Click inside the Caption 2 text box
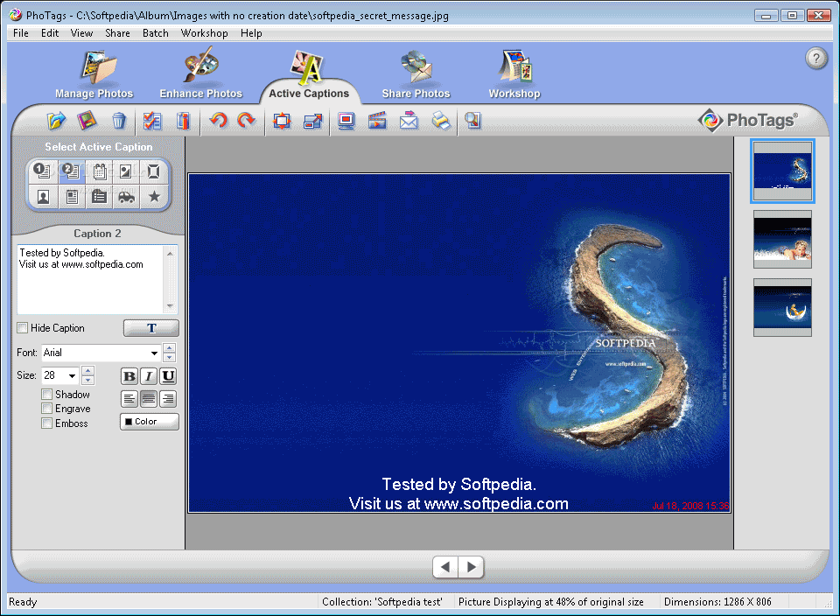The image size is (840, 616). 91,279
